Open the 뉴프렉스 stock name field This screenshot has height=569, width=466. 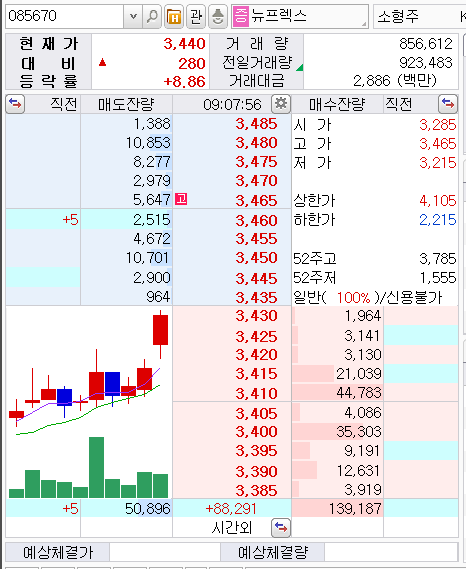tap(300, 16)
